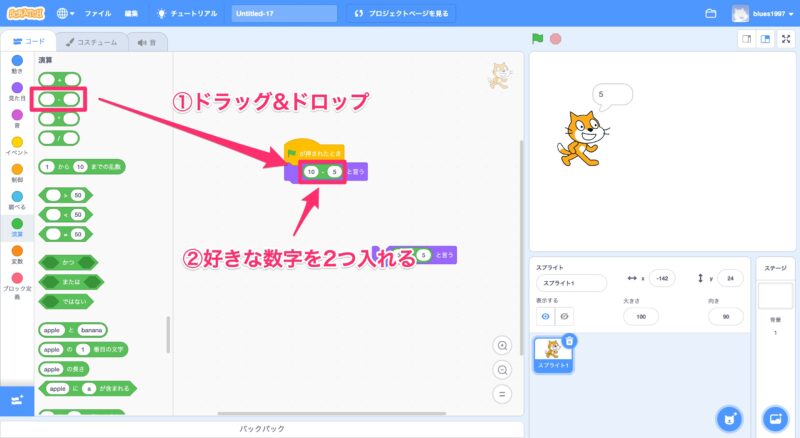Open the add extension button

click(x=16, y=400)
